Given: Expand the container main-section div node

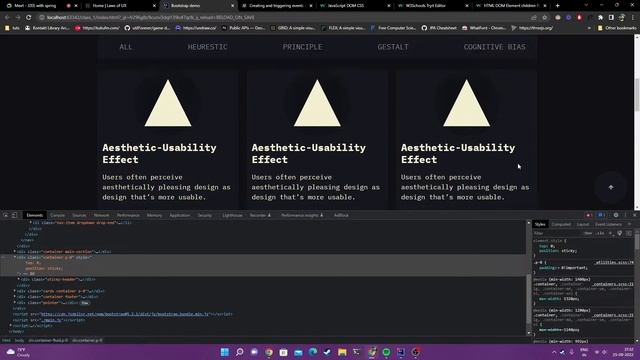Looking at the screenshot, I should click(x=15, y=252).
